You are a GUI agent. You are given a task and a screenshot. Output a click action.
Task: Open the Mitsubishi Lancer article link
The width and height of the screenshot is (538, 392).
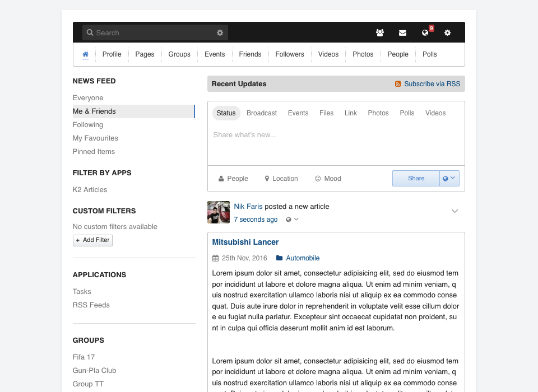[245, 242]
